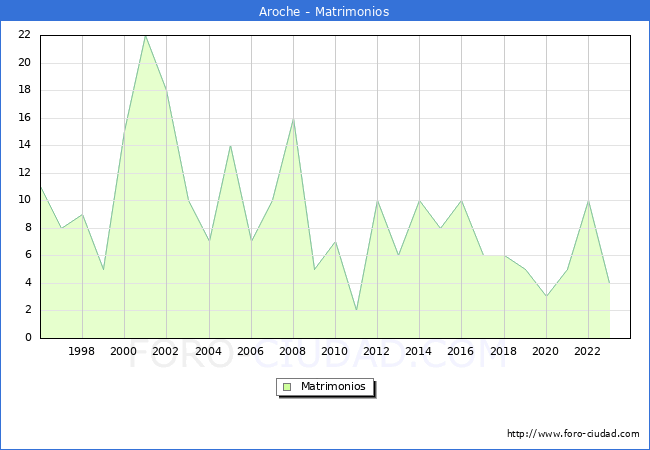Click the 2001 peak data point at 22
The image size is (650, 450).
(x=146, y=36)
